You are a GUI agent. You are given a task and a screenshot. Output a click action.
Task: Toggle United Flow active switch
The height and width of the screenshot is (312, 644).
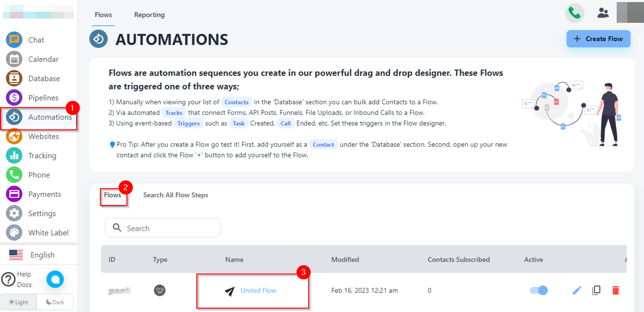(x=539, y=290)
